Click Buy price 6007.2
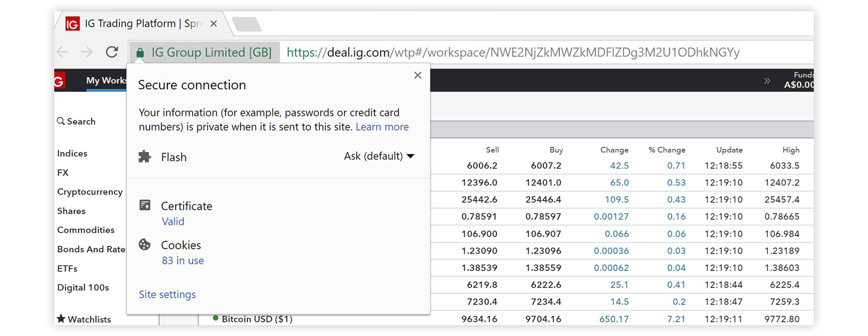Screen dimensions: 868x336 click(546, 166)
